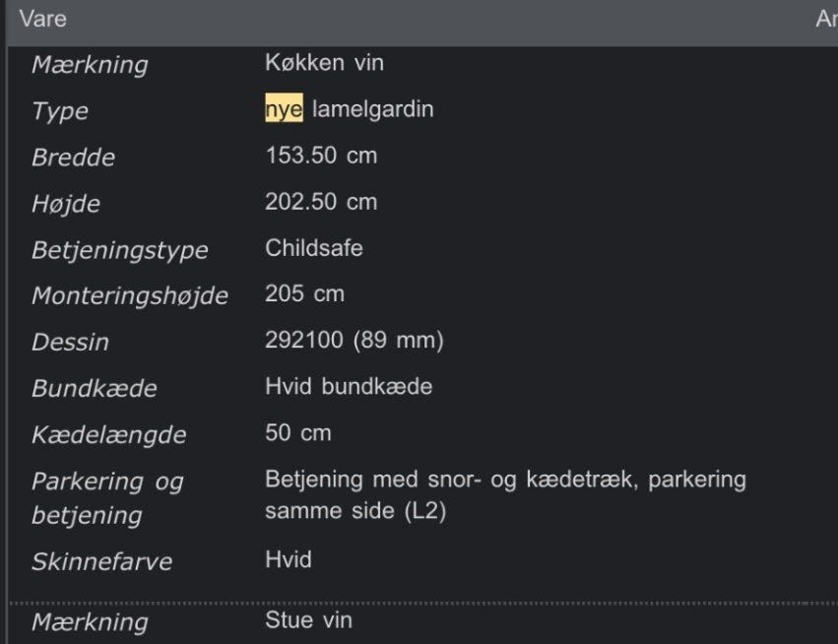Click the Stue vin value
Viewport: 838px width, 644px height.
308,620
